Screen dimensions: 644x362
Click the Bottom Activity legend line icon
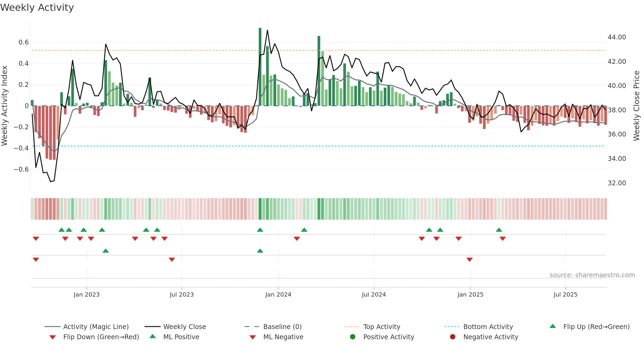tap(452, 327)
